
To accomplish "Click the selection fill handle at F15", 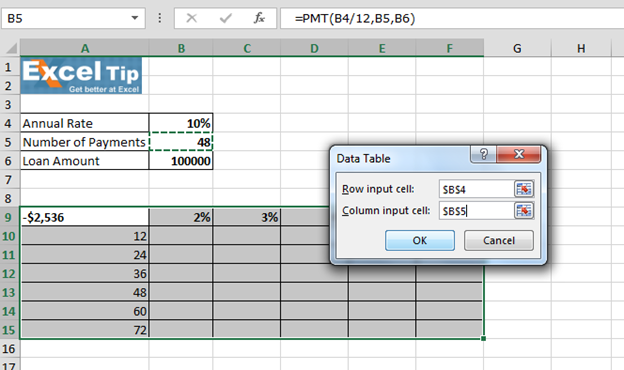I will pyautogui.click(x=483, y=339).
